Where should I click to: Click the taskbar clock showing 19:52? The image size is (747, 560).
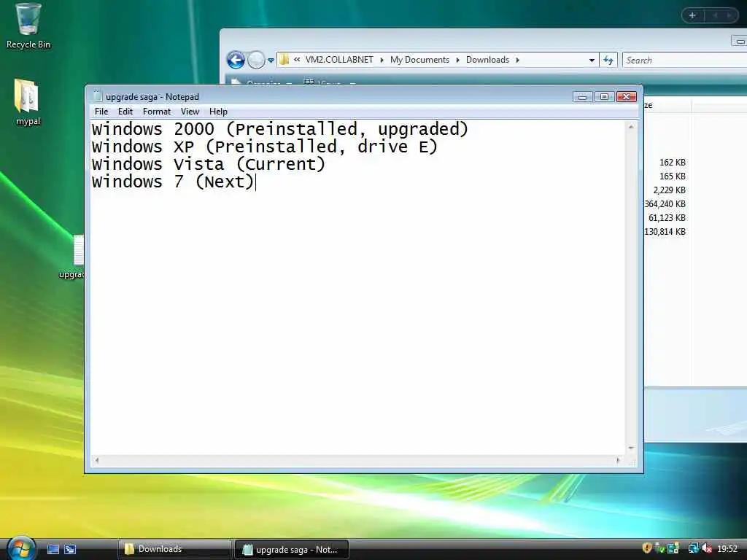(727, 548)
